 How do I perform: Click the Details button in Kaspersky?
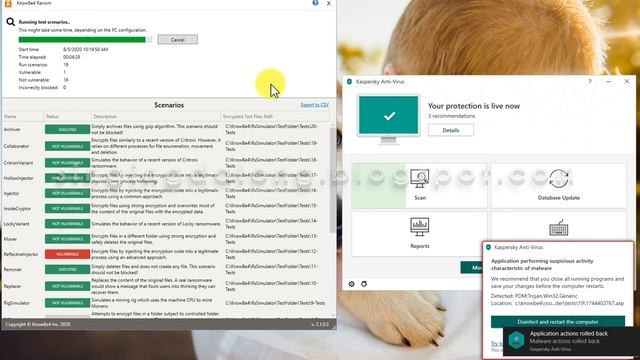(x=451, y=130)
